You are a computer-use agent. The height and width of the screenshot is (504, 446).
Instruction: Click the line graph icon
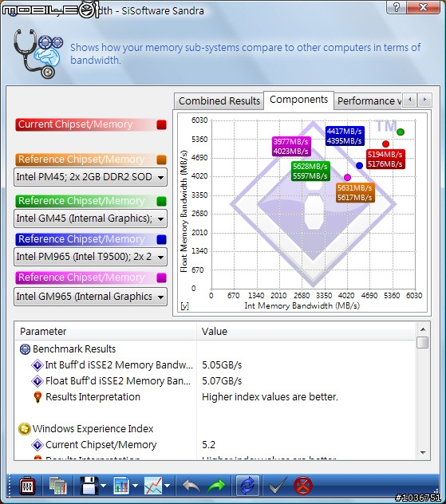153,486
